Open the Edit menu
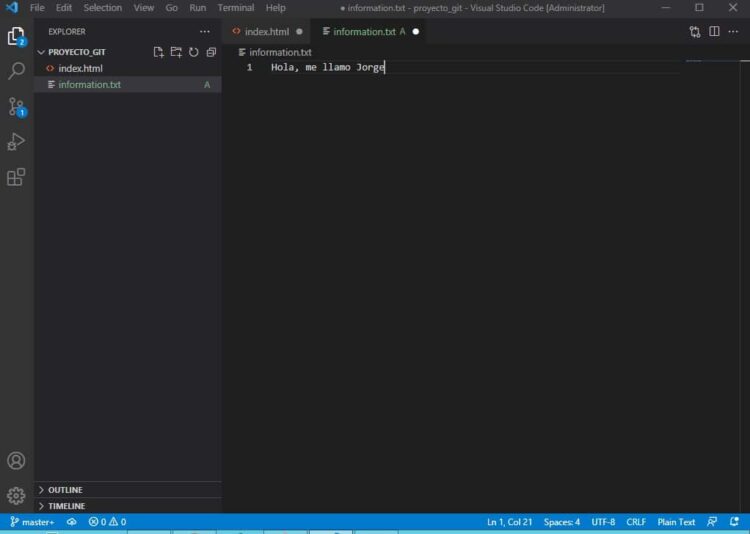Image resolution: width=750 pixels, height=534 pixels. click(x=64, y=8)
